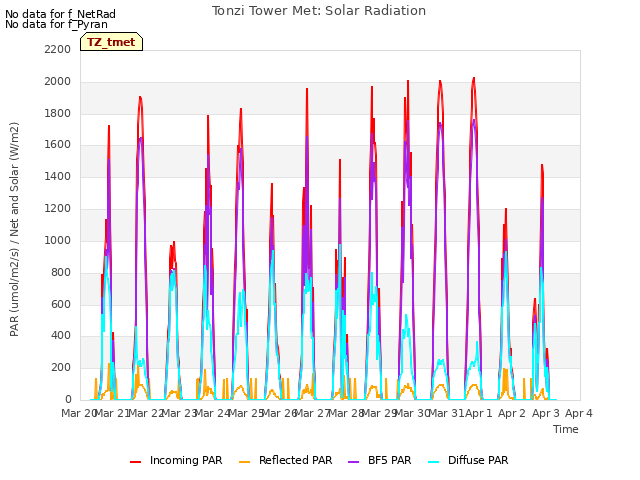Click the 1600 y-axis tick label

[x=58, y=144]
